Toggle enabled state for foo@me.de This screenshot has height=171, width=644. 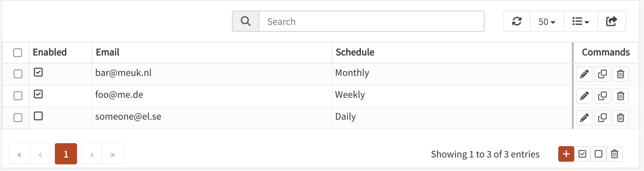[x=38, y=94]
